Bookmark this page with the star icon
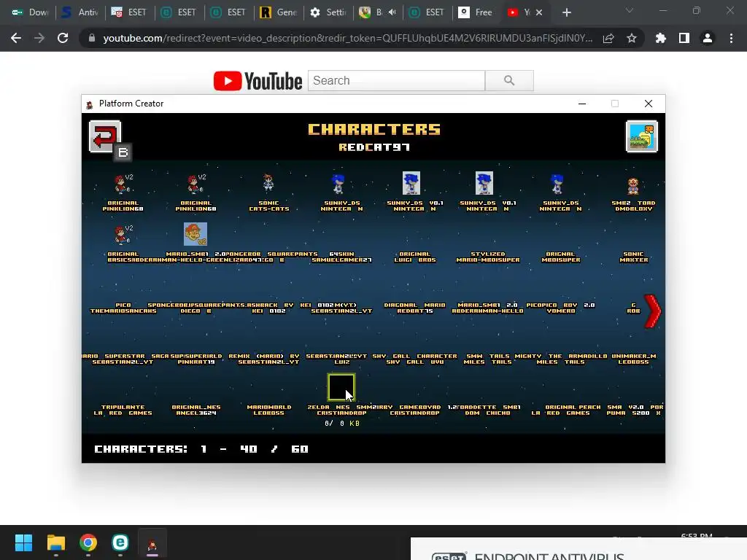The image size is (747, 560). (632, 38)
